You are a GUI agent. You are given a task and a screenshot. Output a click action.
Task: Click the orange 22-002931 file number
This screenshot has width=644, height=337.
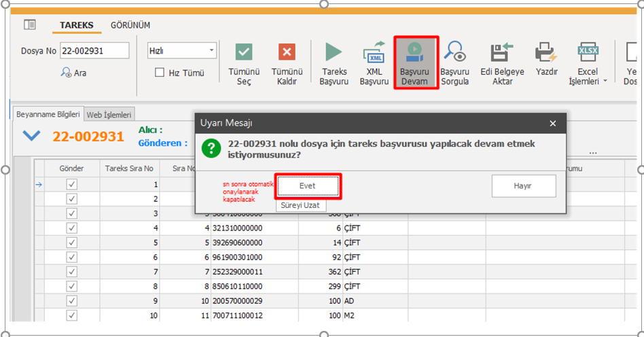click(x=88, y=137)
